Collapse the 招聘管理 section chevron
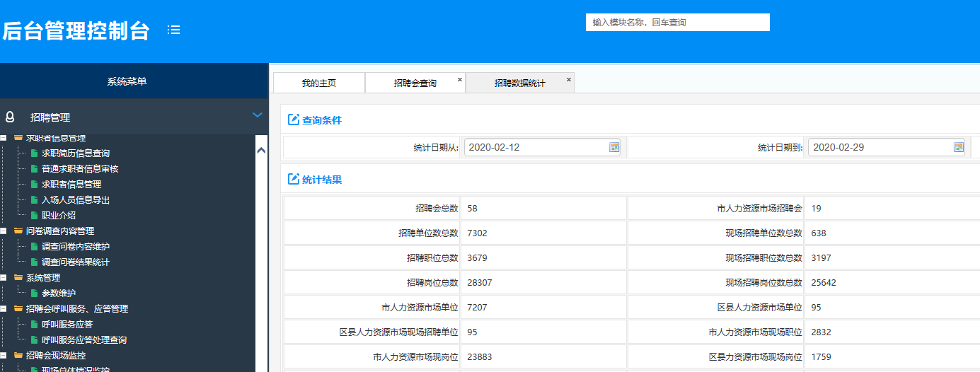The image size is (980, 372). [x=258, y=115]
